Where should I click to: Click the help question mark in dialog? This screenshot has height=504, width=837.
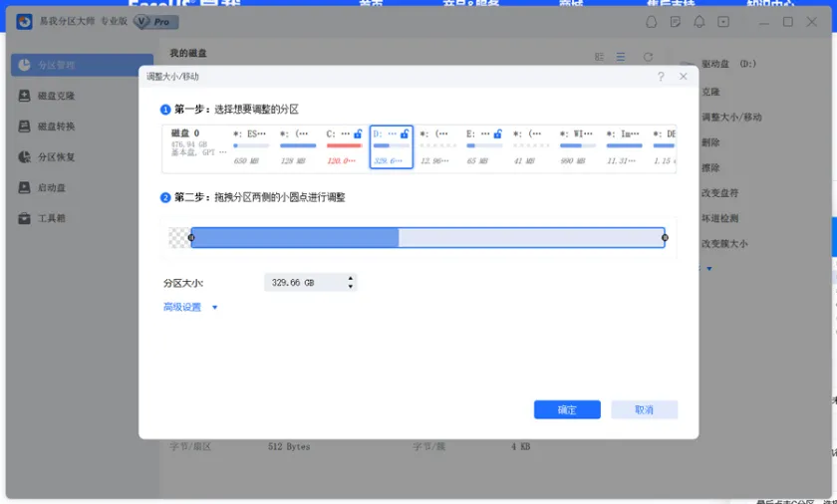661,77
